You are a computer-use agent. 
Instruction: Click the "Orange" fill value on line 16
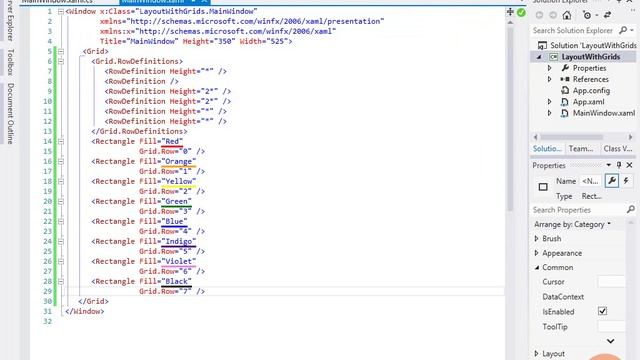click(178, 161)
